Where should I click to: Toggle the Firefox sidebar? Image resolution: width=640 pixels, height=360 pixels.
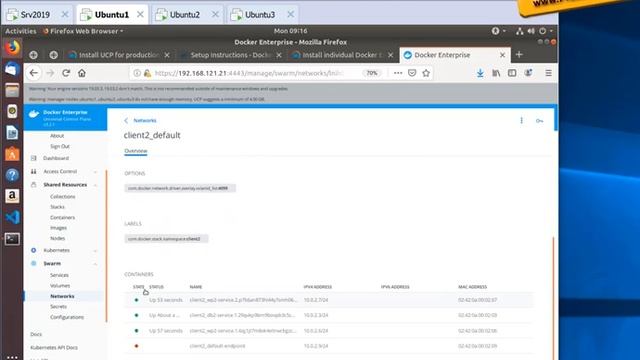pyautogui.click(x=512, y=73)
